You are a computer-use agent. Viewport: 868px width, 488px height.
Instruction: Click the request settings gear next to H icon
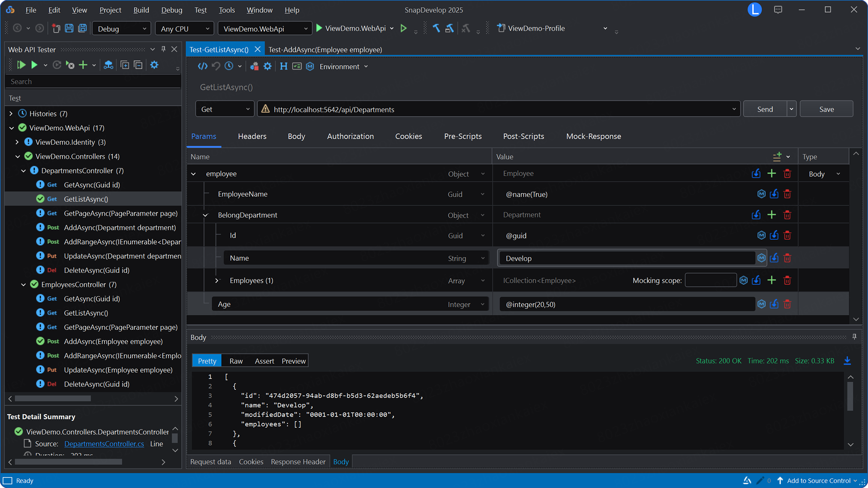(x=267, y=66)
